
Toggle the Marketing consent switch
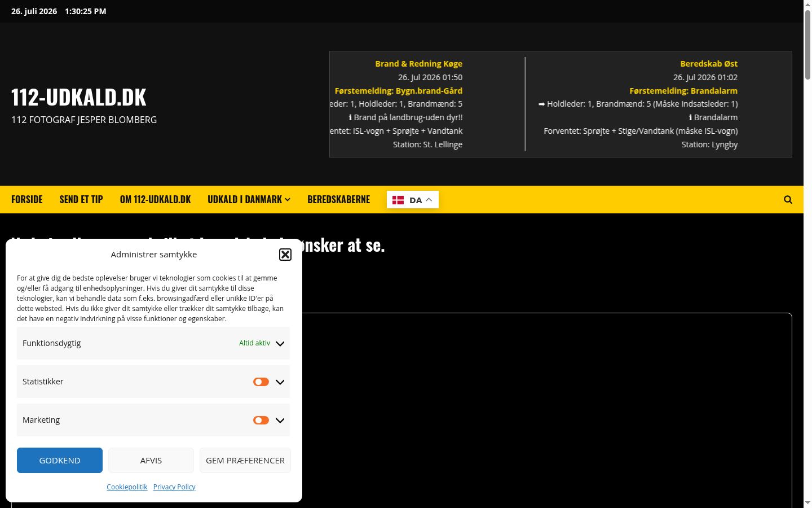click(x=261, y=421)
